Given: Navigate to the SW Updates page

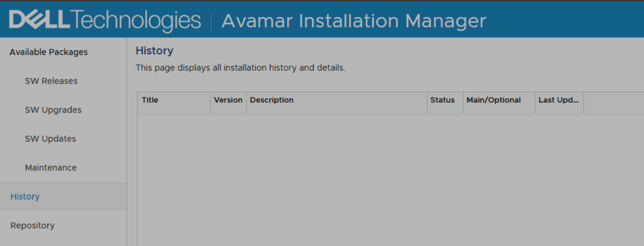Looking at the screenshot, I should click(51, 138).
